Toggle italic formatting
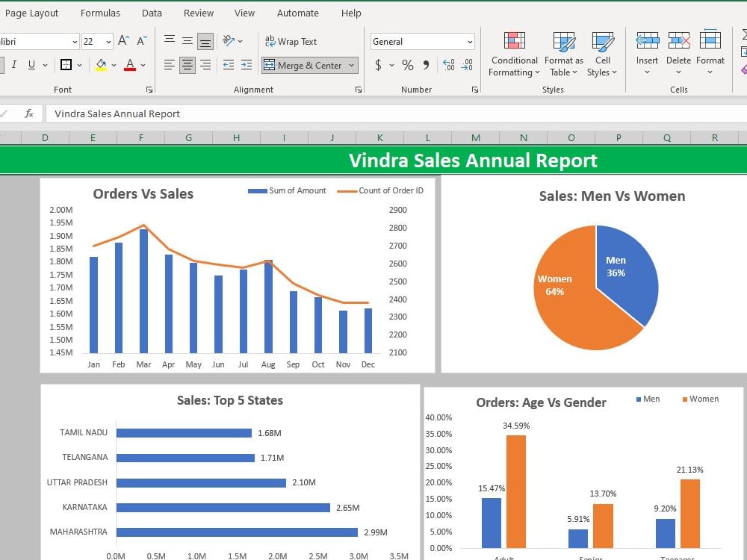Image resolution: width=747 pixels, height=560 pixels. coord(14,65)
